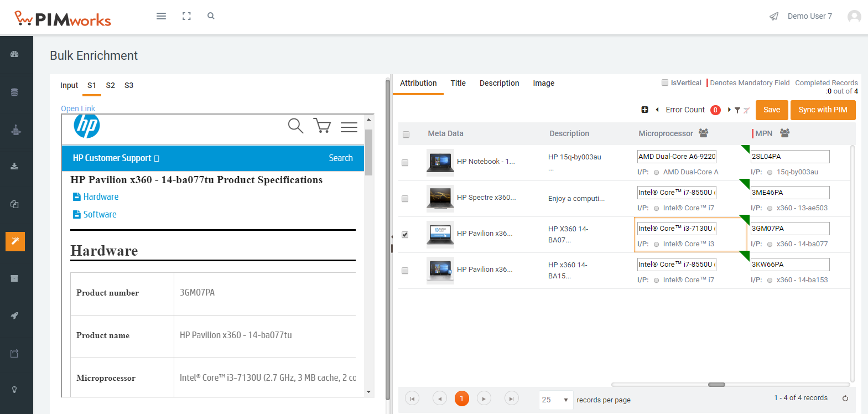Open the records per page dropdown
Image resolution: width=868 pixels, height=414 pixels.
point(556,400)
